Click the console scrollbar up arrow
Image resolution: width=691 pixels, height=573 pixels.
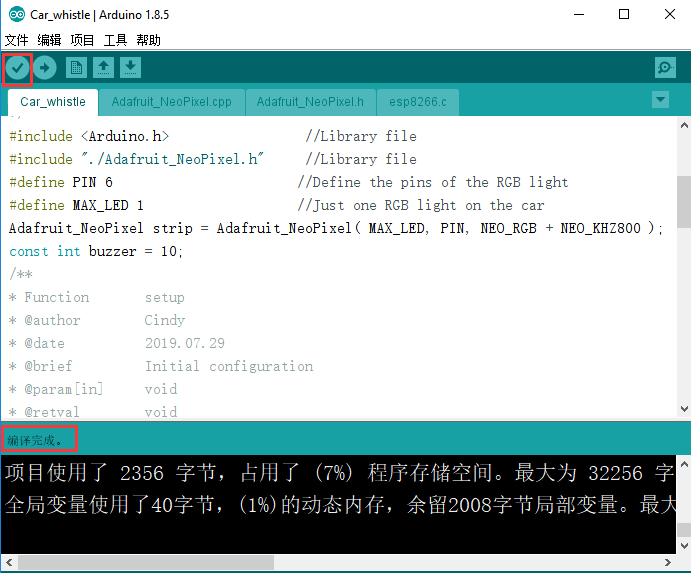pos(684,464)
